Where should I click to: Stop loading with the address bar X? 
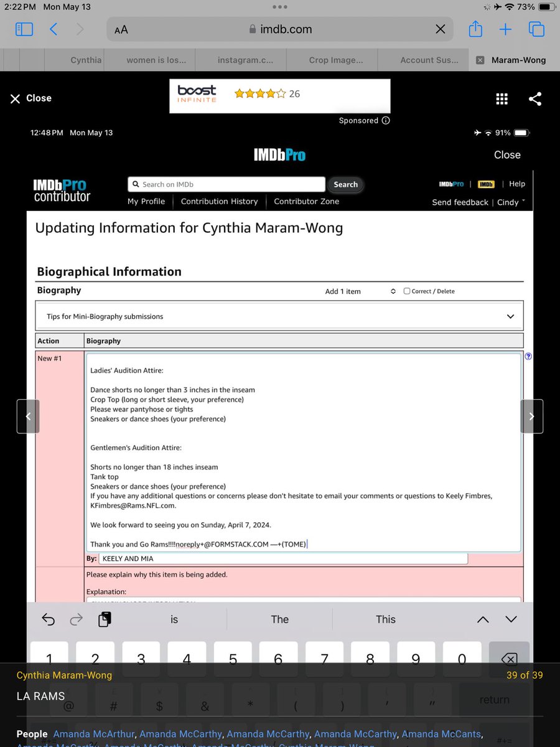(x=440, y=29)
